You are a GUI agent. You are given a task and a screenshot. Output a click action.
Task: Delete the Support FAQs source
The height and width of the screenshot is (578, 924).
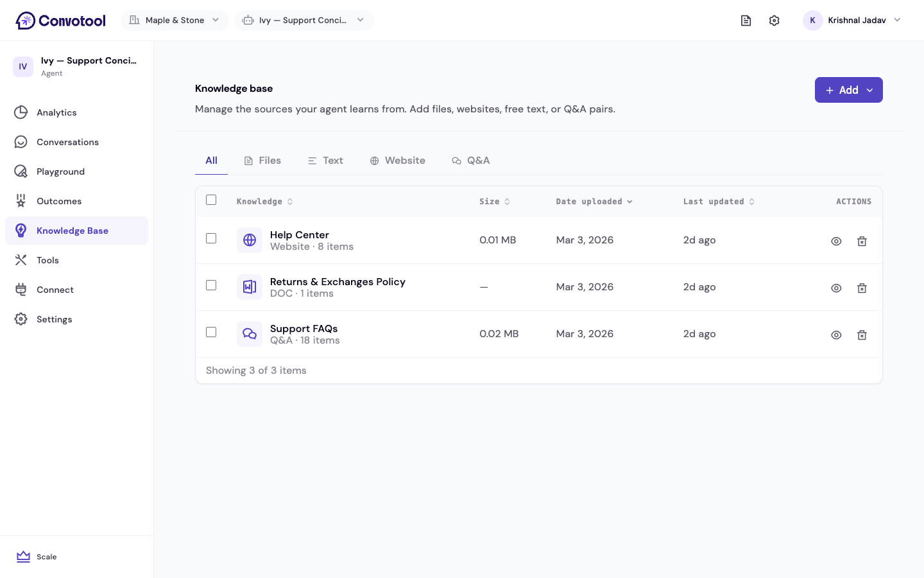[x=862, y=335]
